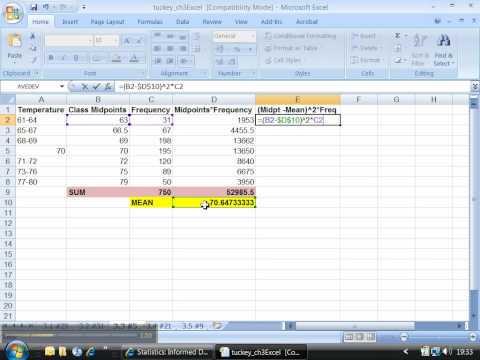Image resolution: width=480 pixels, height=360 pixels.
Task: Open Find & Select menu
Action: pyautogui.click(x=444, y=49)
